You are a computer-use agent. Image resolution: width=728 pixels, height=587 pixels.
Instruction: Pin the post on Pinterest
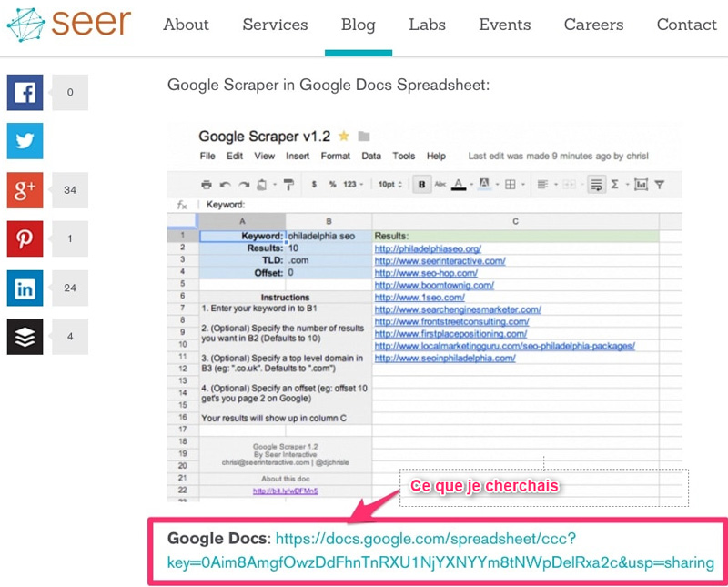point(25,238)
